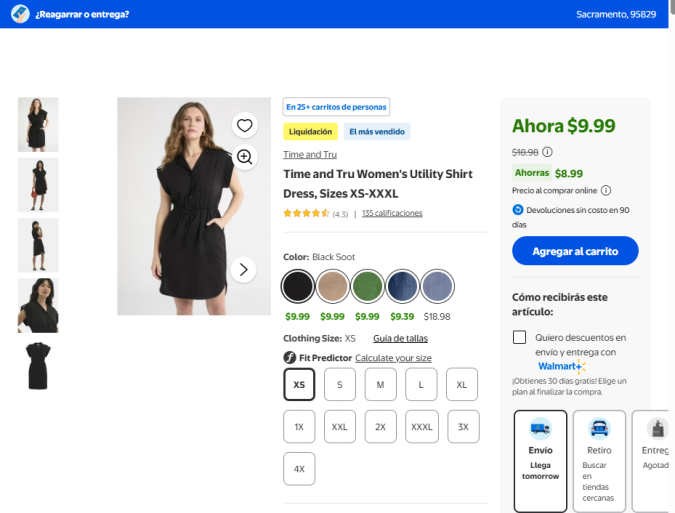Select the Entrega delivery option card
This screenshot has width=675, height=513.
tap(650, 461)
